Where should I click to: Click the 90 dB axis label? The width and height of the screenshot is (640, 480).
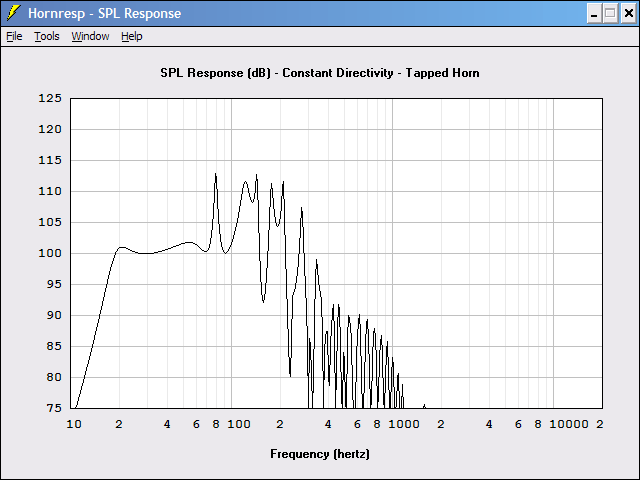pyautogui.click(x=53, y=316)
